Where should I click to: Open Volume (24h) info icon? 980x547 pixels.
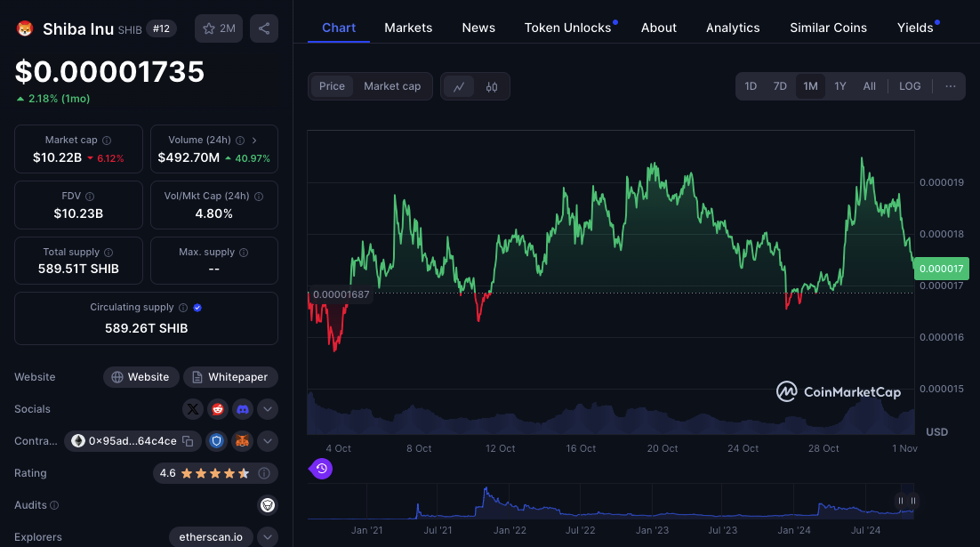click(240, 141)
